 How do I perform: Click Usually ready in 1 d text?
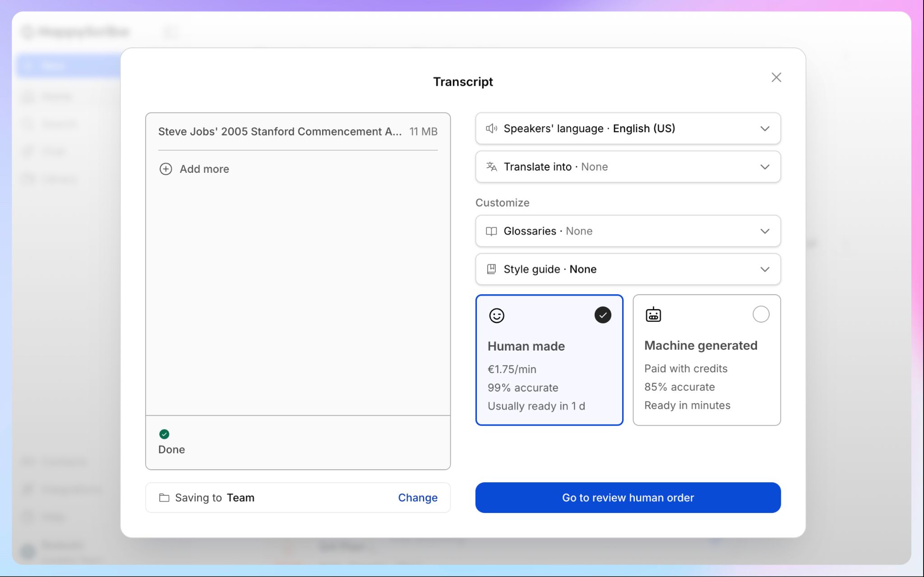(536, 406)
